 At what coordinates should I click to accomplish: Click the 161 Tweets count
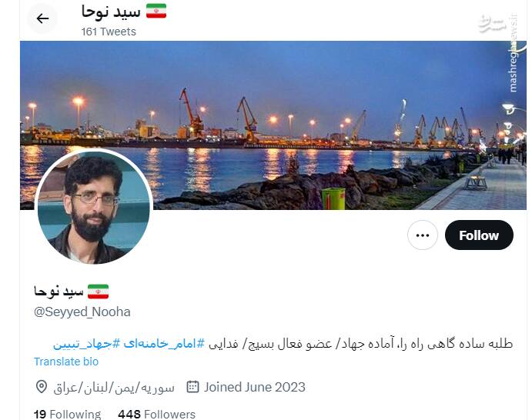109,32
